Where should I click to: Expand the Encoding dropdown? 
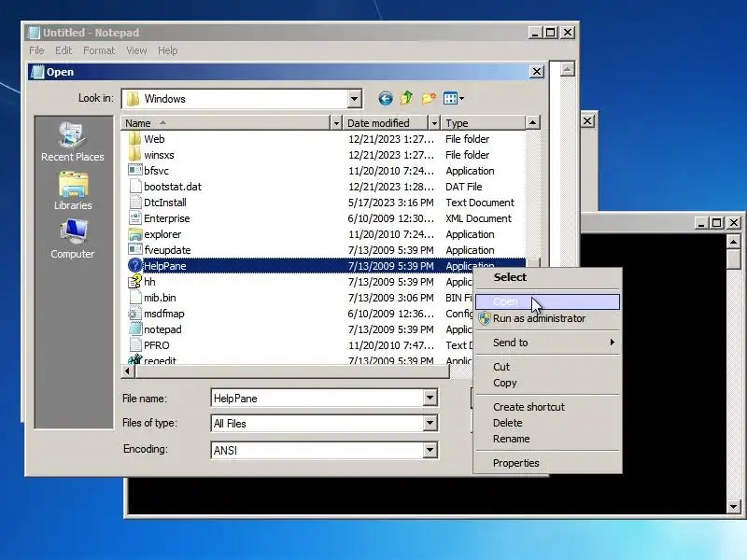pyautogui.click(x=430, y=450)
